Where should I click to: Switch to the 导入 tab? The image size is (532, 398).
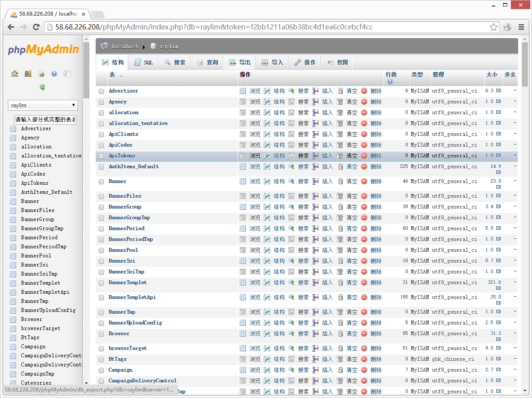(272, 62)
